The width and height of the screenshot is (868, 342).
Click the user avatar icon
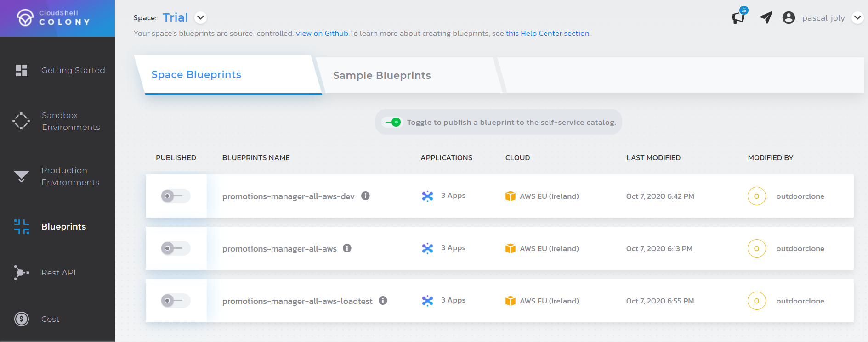(789, 18)
